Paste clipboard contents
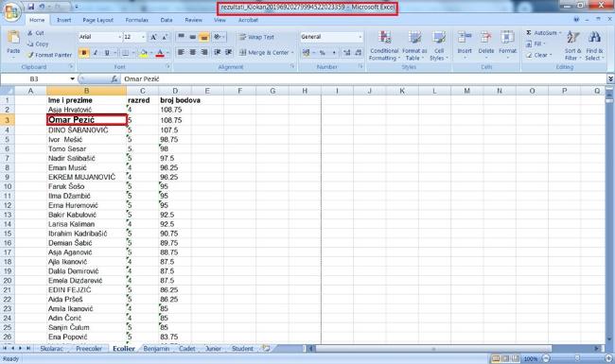 pos(13,43)
